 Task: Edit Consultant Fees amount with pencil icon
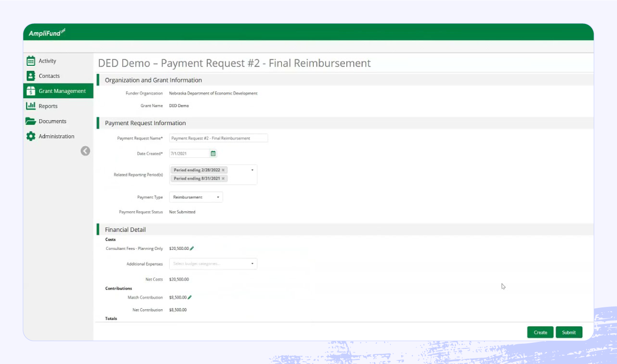(192, 248)
